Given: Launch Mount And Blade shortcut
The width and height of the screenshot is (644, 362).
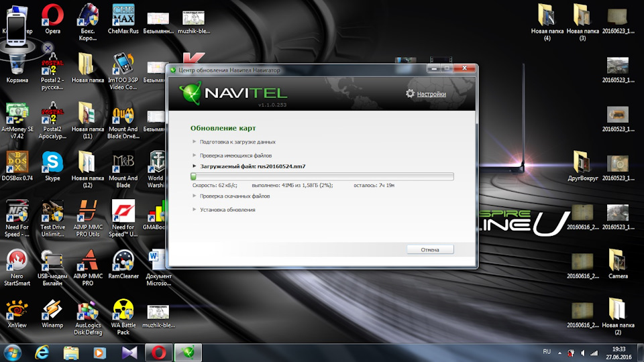Looking at the screenshot, I should tap(123, 170).
